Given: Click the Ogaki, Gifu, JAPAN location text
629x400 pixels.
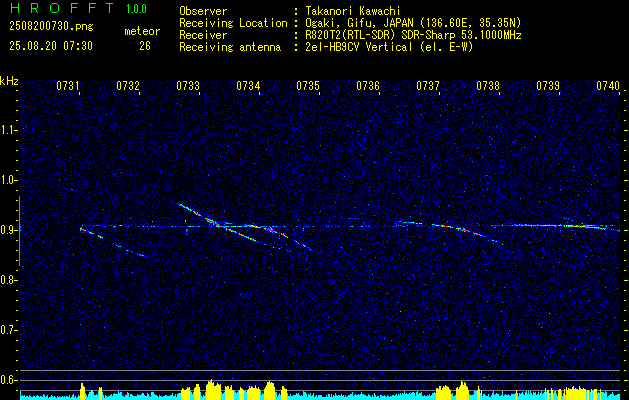Looking at the screenshot, I should tap(411, 23).
